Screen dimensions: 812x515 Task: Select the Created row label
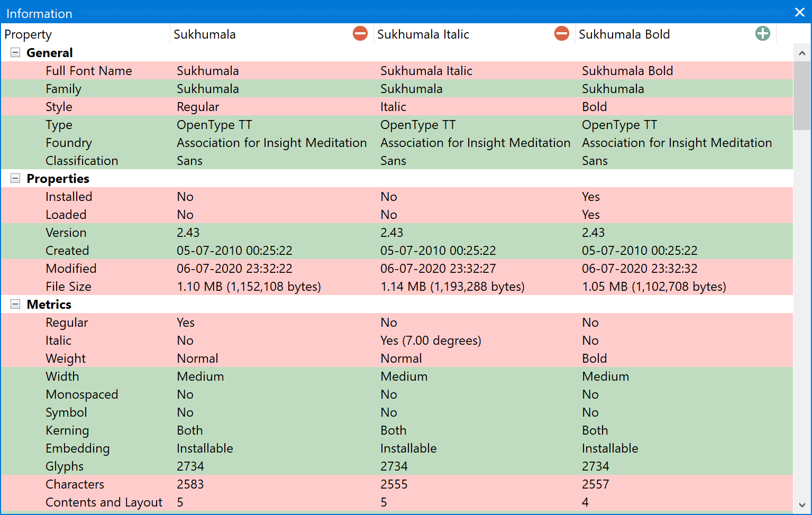[x=67, y=251]
